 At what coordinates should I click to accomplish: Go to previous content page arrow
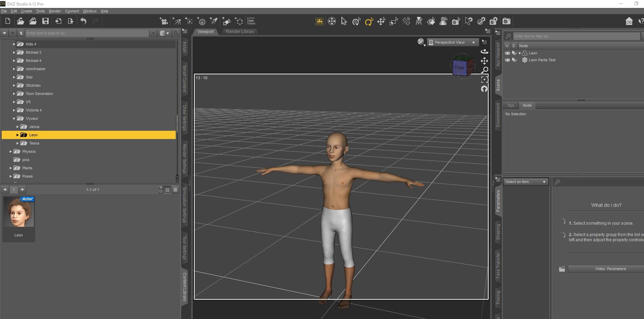click(x=5, y=190)
